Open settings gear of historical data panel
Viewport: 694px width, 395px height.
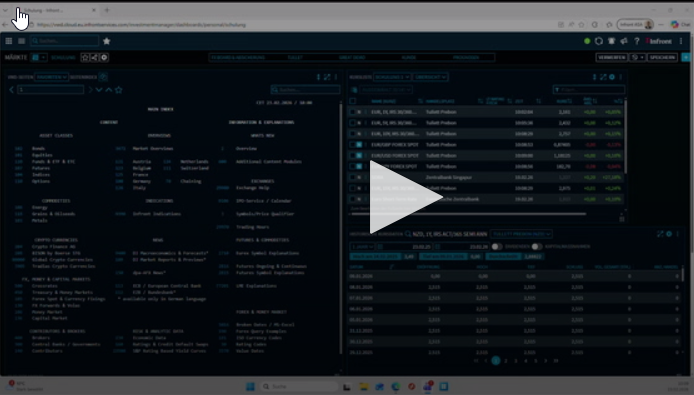[x=669, y=234]
